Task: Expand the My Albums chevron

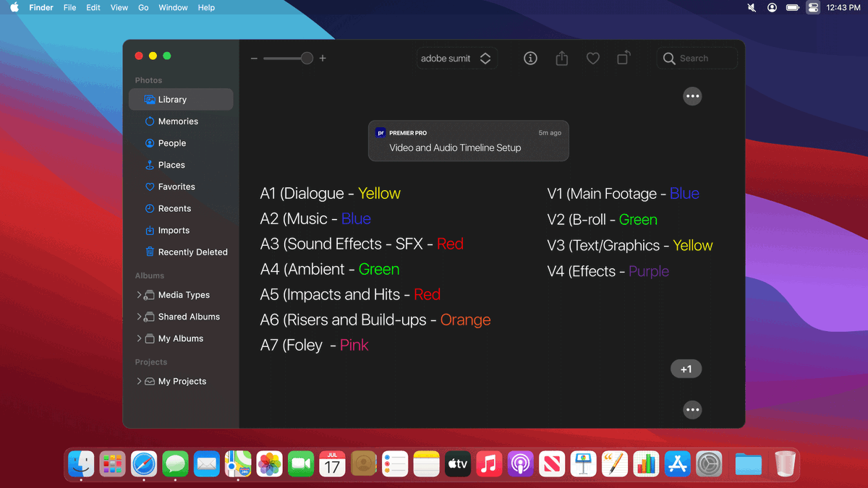Action: click(139, 338)
